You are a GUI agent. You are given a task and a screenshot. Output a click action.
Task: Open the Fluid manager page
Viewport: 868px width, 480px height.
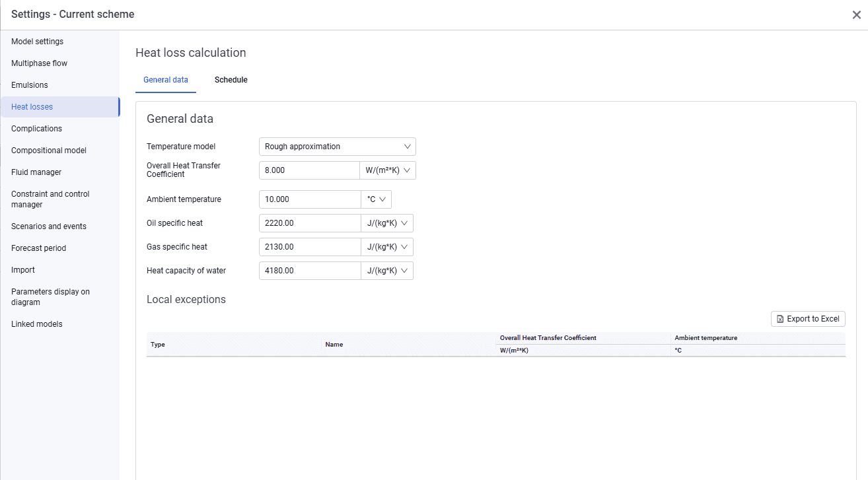tap(60, 172)
